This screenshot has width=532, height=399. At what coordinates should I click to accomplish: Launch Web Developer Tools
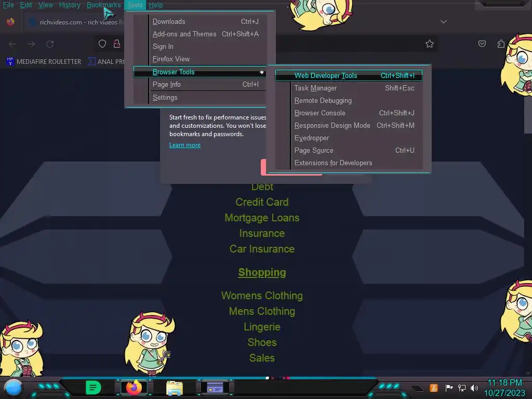pyautogui.click(x=349, y=75)
